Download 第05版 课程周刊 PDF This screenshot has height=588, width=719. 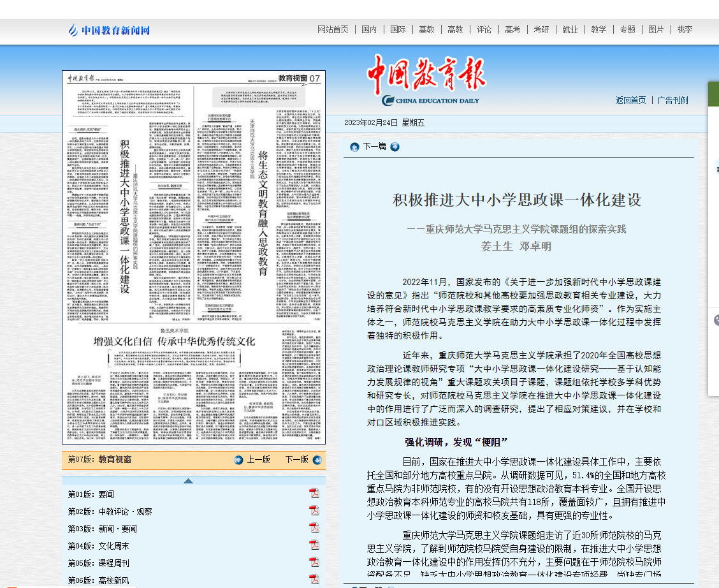click(314, 562)
